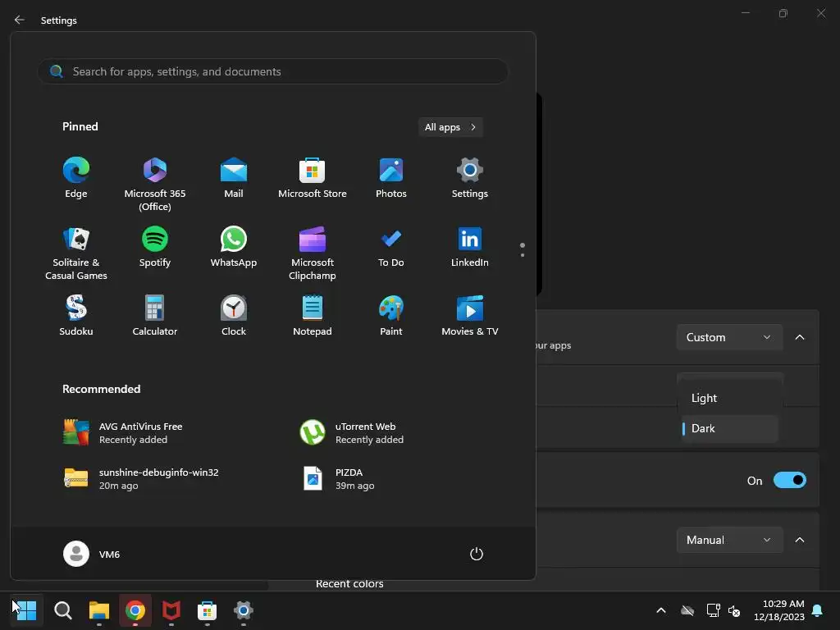The height and width of the screenshot is (630, 840).
Task: Open Paint
Action: coord(391,316)
